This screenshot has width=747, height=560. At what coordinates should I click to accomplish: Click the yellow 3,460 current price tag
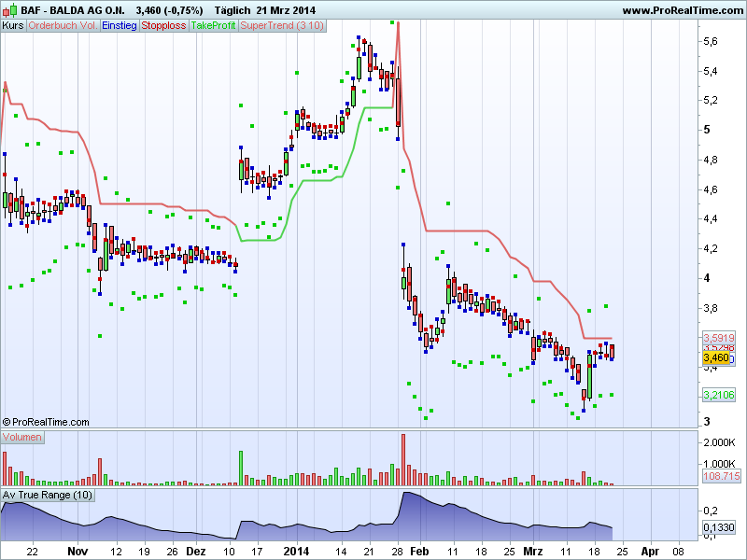[715, 357]
